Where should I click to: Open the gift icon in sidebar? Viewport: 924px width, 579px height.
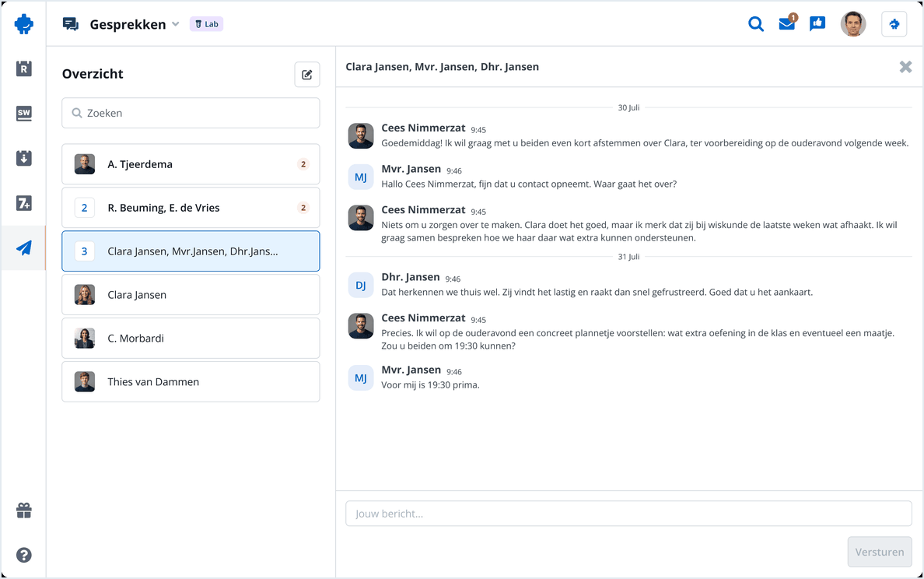coord(23,511)
